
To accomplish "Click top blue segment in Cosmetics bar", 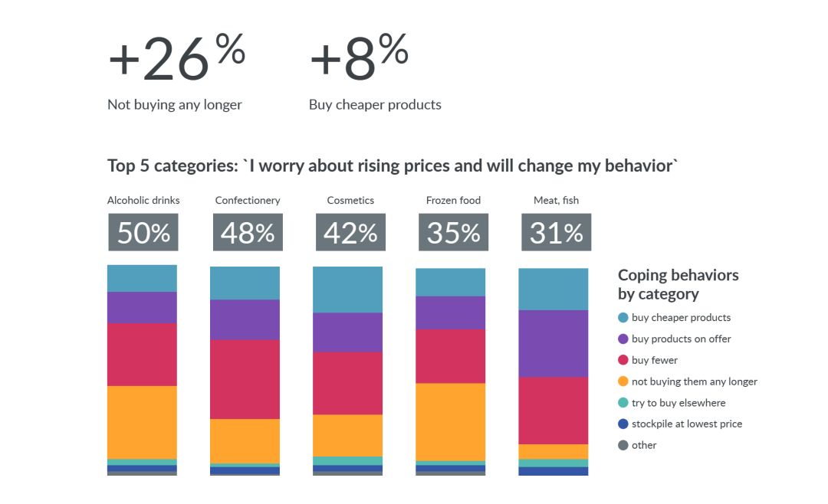I will pos(348,290).
